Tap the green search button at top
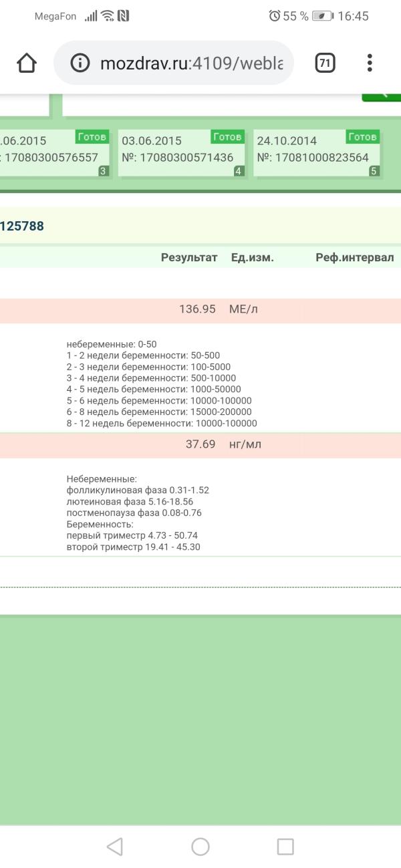 382,97
